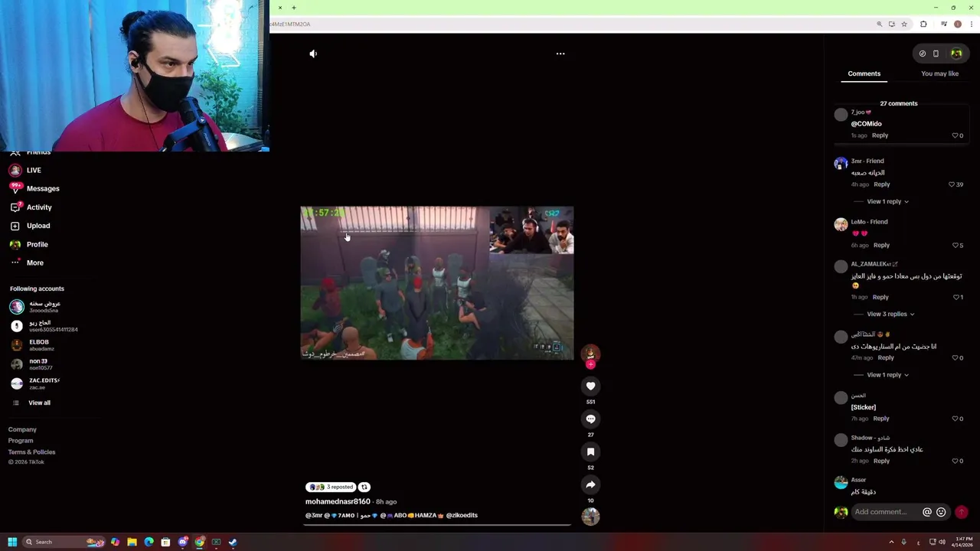Insert a mention with the @ icon
This screenshot has width=980, height=551.
coord(926,512)
